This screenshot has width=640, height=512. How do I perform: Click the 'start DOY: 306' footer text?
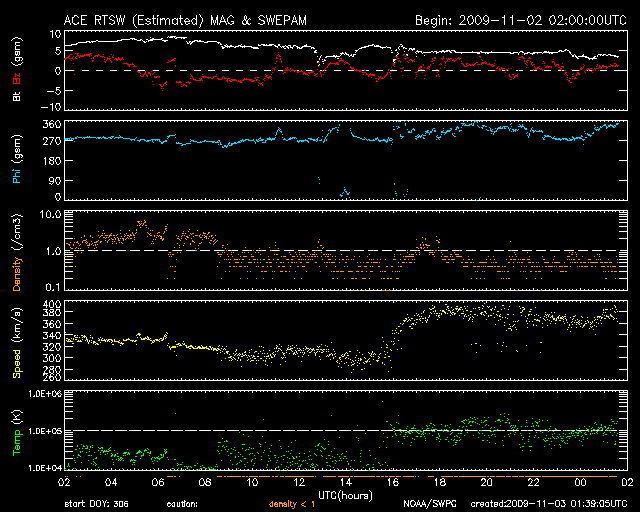point(96,504)
